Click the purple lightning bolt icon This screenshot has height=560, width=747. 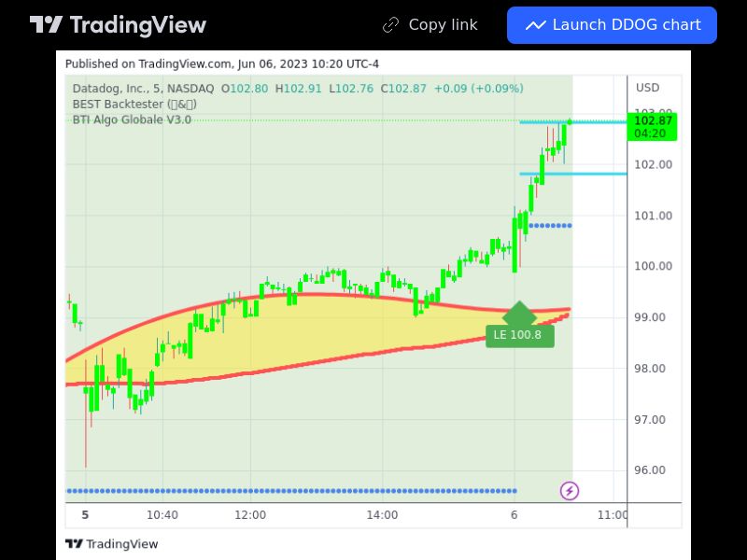pos(570,491)
